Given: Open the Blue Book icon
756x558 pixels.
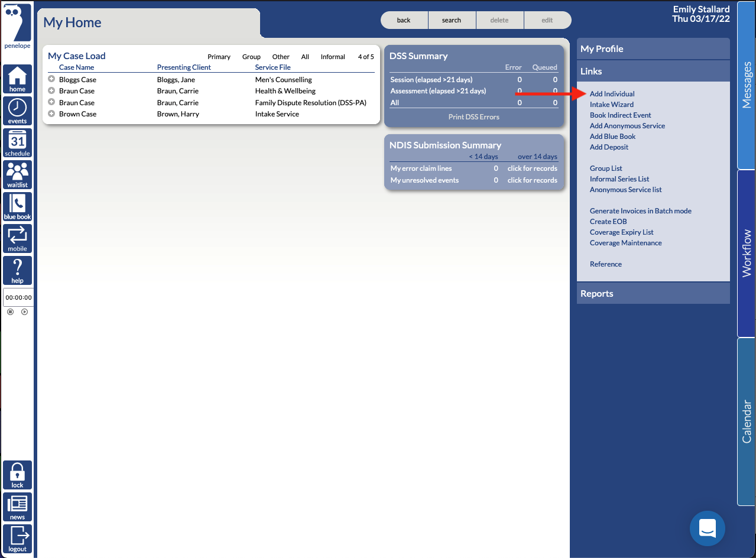Looking at the screenshot, I should click(17, 207).
